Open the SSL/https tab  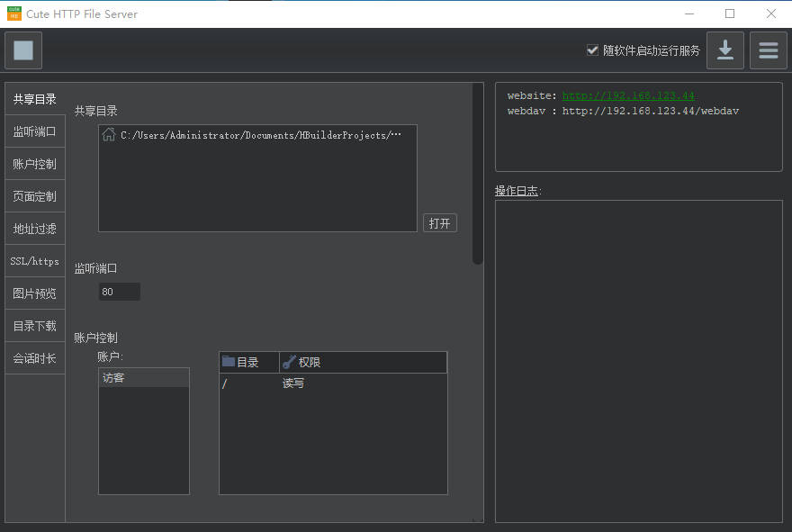[x=35, y=261]
